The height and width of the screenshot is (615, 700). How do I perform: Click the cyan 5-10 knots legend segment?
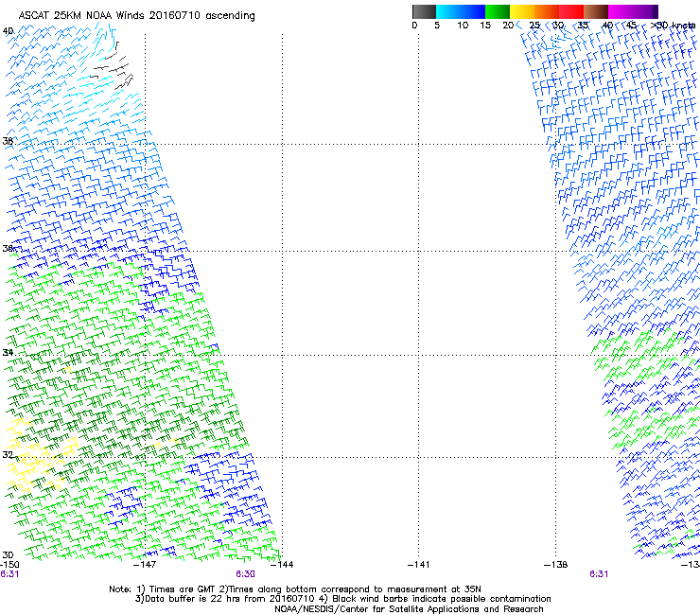point(448,11)
